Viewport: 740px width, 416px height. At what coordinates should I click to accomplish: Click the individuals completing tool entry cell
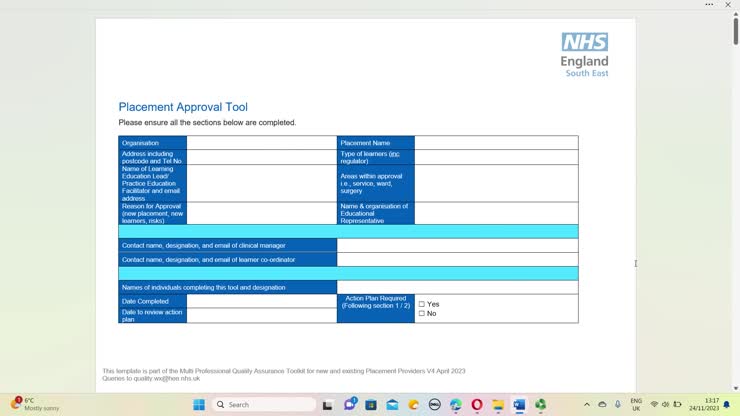457,287
